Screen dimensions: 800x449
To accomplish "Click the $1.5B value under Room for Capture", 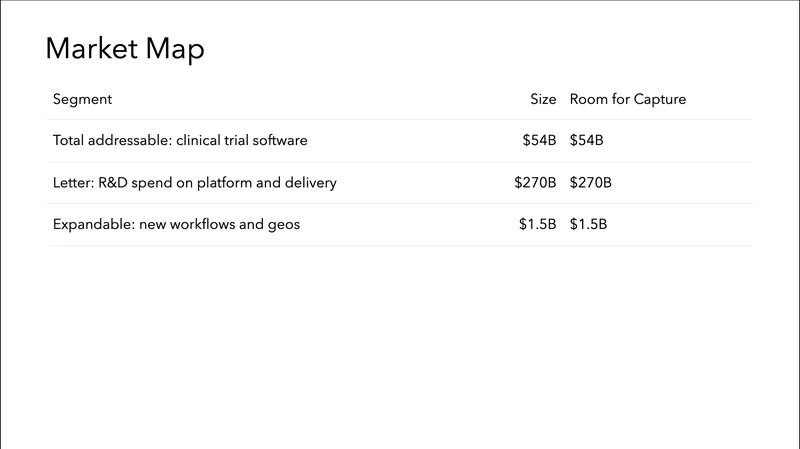I will (x=588, y=225).
